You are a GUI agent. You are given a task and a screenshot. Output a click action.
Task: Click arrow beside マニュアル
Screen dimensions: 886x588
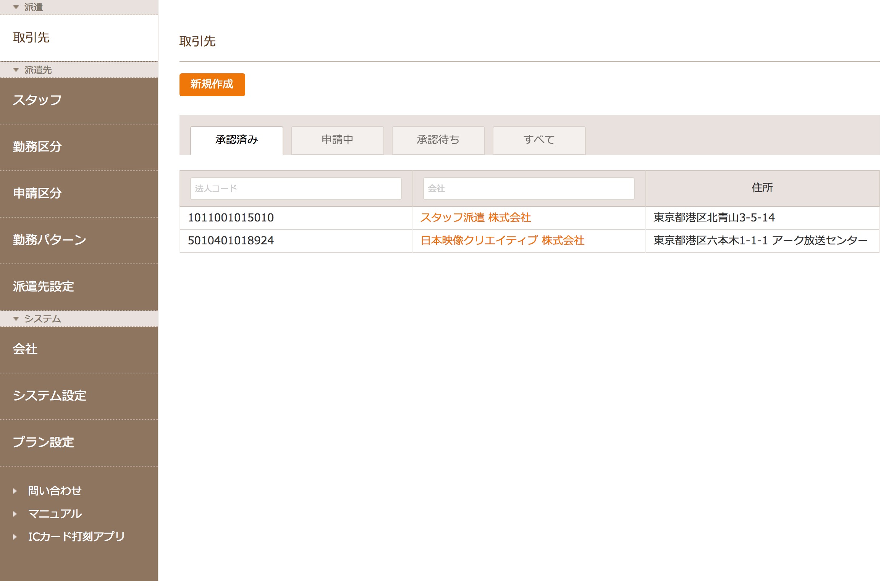tap(15, 514)
